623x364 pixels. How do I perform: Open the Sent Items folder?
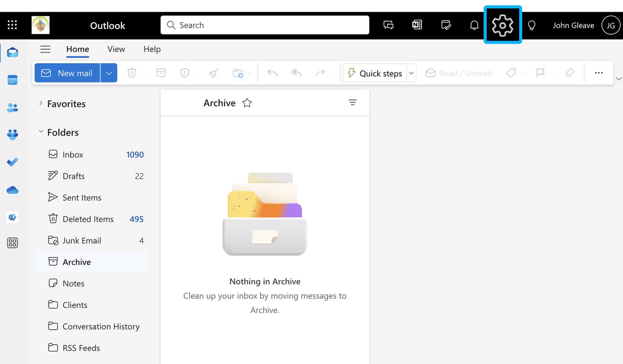tap(92, 197)
